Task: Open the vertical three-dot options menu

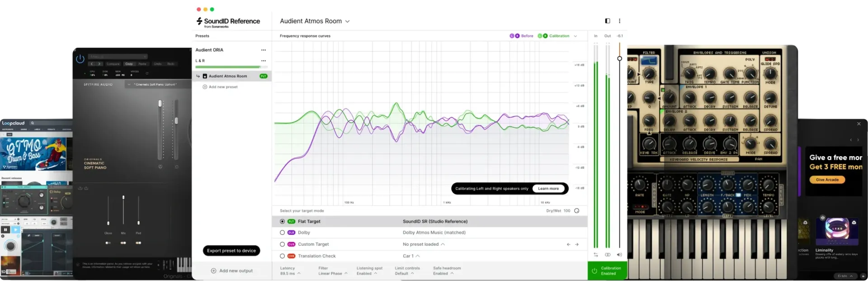Action: pyautogui.click(x=619, y=21)
